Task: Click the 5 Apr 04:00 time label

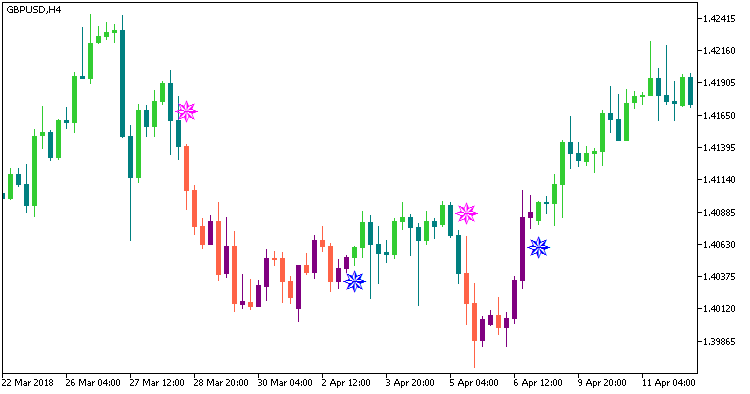Action: click(474, 383)
